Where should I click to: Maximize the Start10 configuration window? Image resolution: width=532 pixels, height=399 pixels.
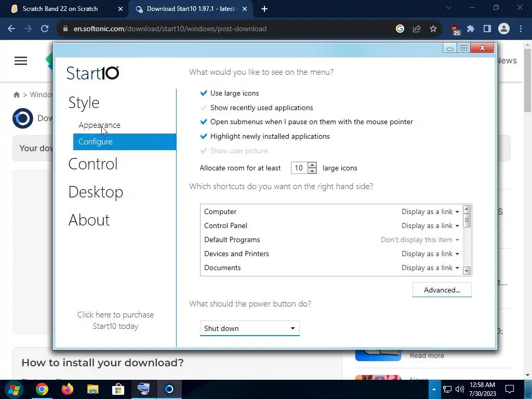[x=464, y=48]
